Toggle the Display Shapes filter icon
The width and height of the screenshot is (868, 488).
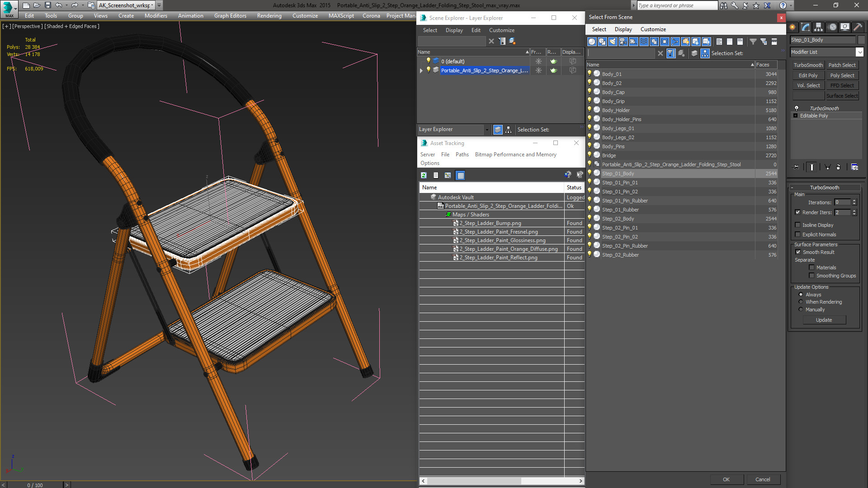tap(602, 42)
